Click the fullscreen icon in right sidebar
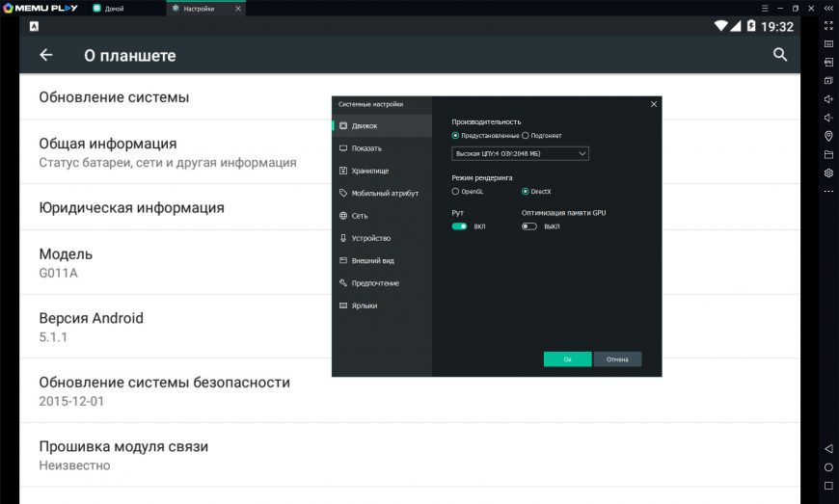Image resolution: width=839 pixels, height=504 pixels. click(828, 26)
